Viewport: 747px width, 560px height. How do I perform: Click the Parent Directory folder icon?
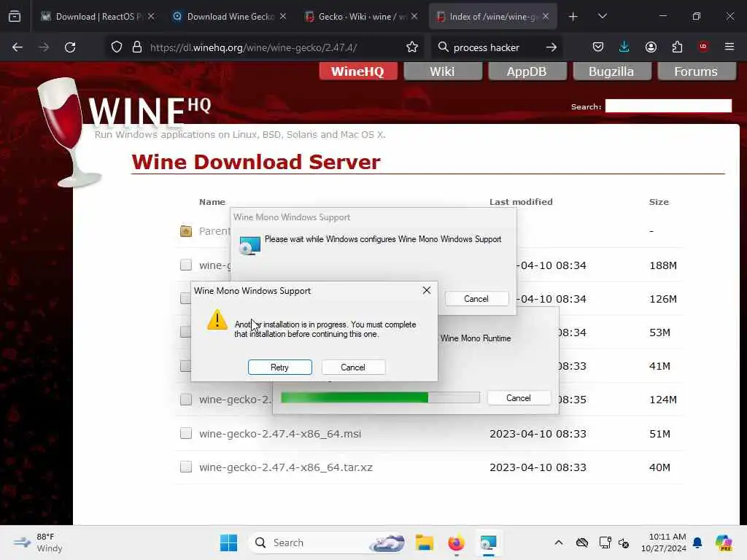(186, 231)
